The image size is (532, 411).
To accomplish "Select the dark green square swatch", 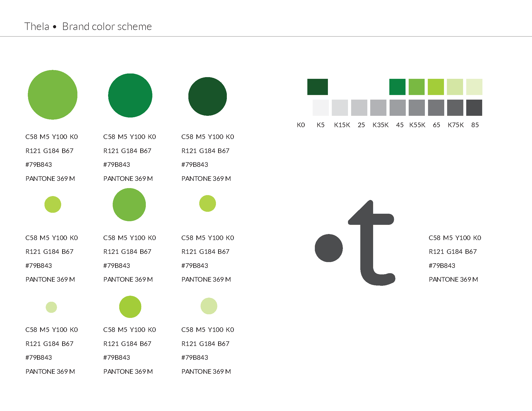I will point(318,87).
